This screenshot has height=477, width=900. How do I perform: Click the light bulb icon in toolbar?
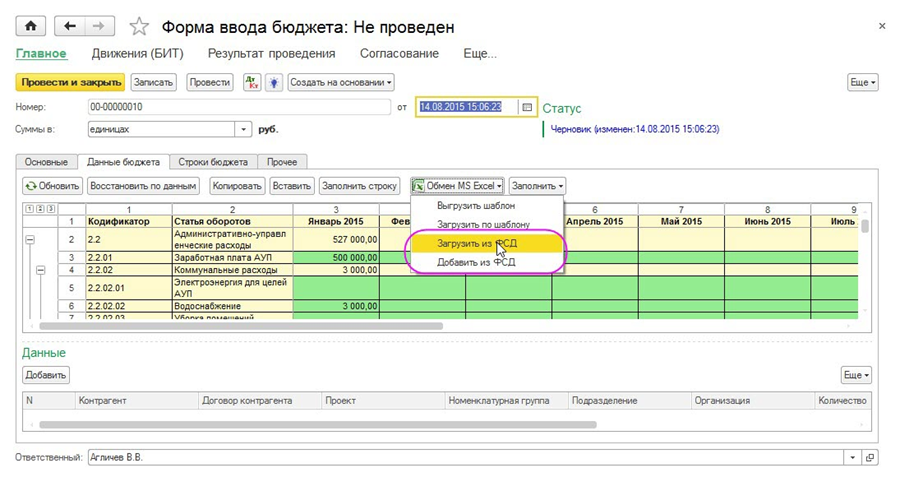coord(272,82)
